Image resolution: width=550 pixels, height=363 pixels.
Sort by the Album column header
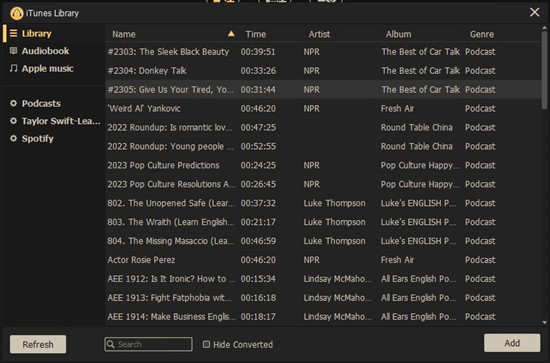[398, 34]
